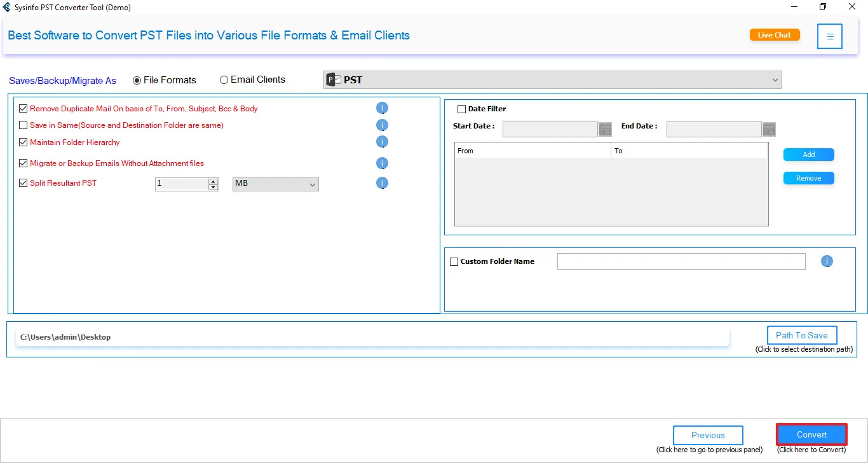The width and height of the screenshot is (868, 463).
Task: Enable the Date Filter checkbox
Action: [x=462, y=109]
